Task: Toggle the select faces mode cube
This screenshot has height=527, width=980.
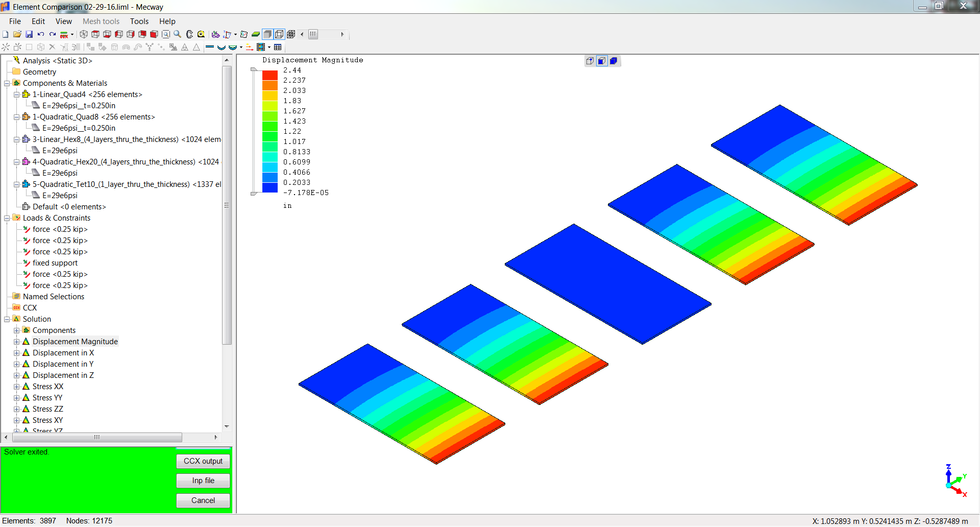Action: click(602, 61)
